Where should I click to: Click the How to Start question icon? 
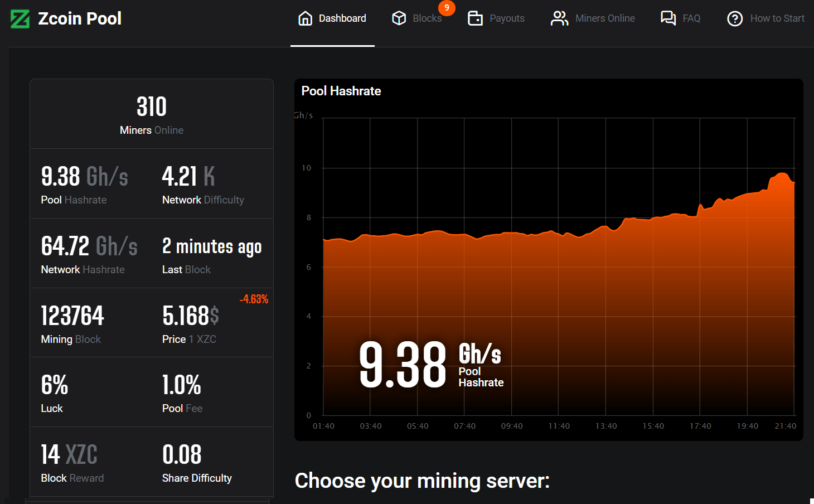coord(735,19)
